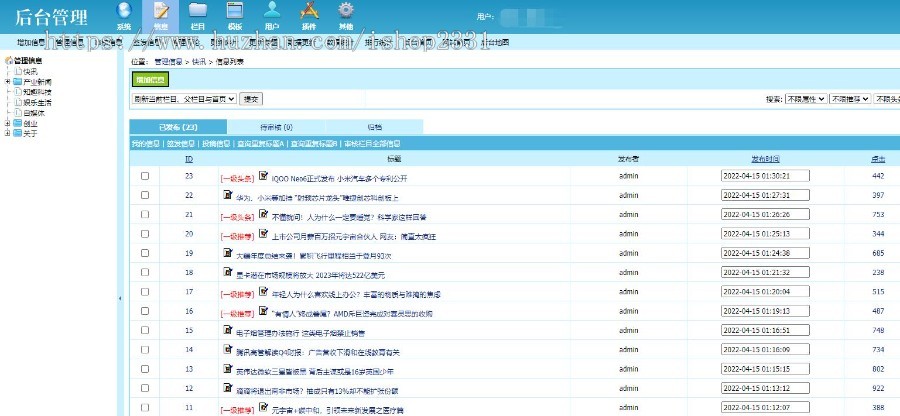The image size is (900, 416).
Task: Tick the checkbox for row ID 20
Action: click(145, 234)
